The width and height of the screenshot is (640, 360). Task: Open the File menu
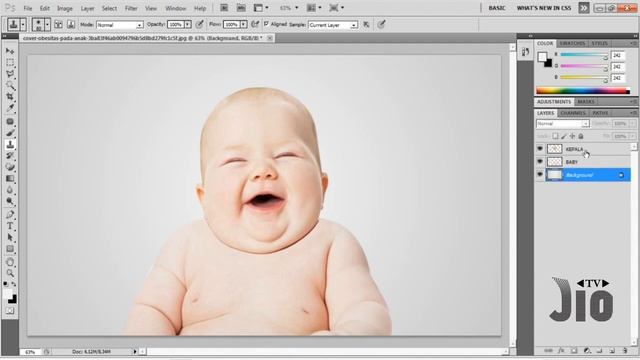pos(27,8)
